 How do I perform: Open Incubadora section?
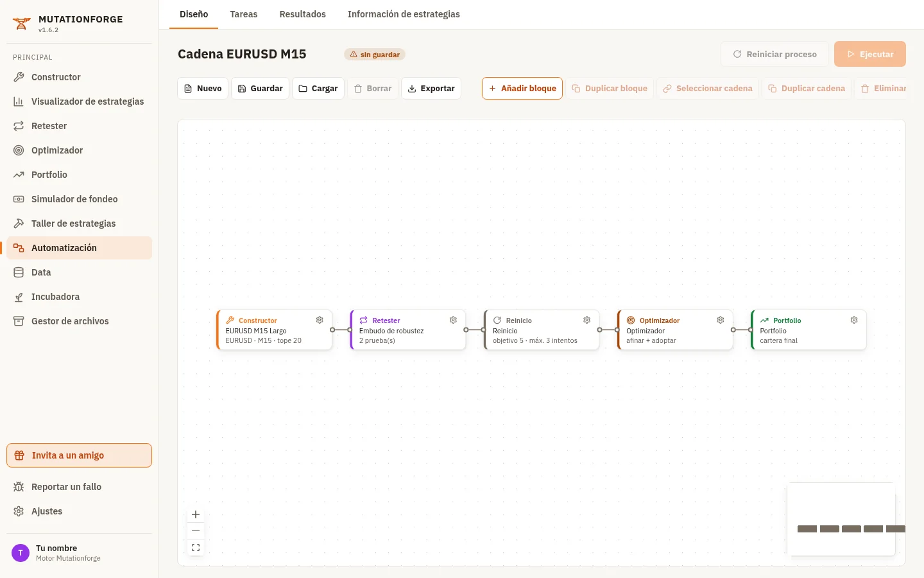(x=79, y=297)
